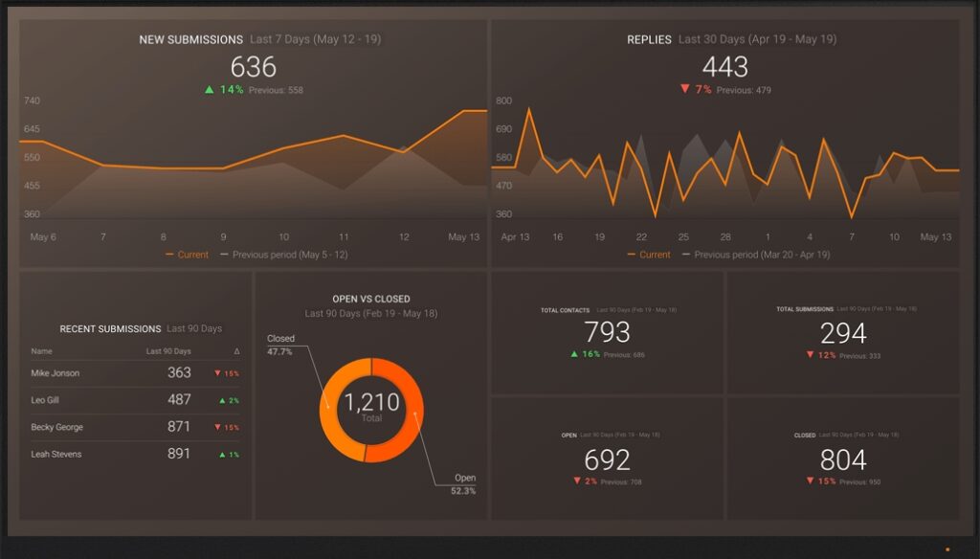Select the Leah Stevens row name

click(56, 454)
